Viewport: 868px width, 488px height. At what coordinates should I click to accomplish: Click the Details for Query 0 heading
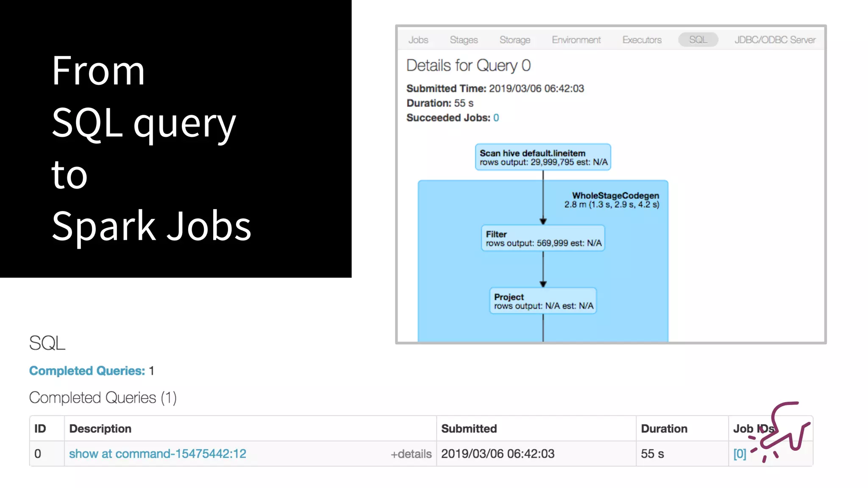click(468, 66)
